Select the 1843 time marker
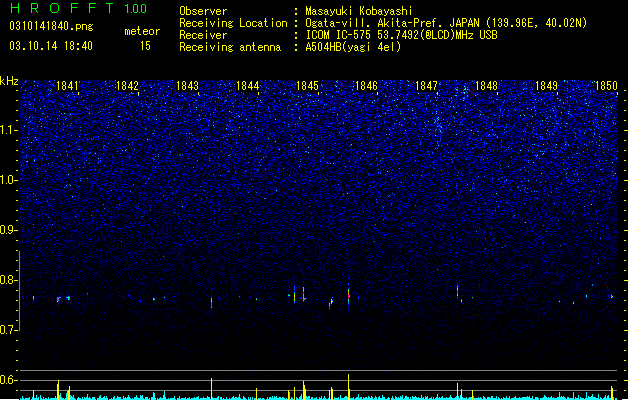The height and width of the screenshot is (400, 629). [187, 86]
